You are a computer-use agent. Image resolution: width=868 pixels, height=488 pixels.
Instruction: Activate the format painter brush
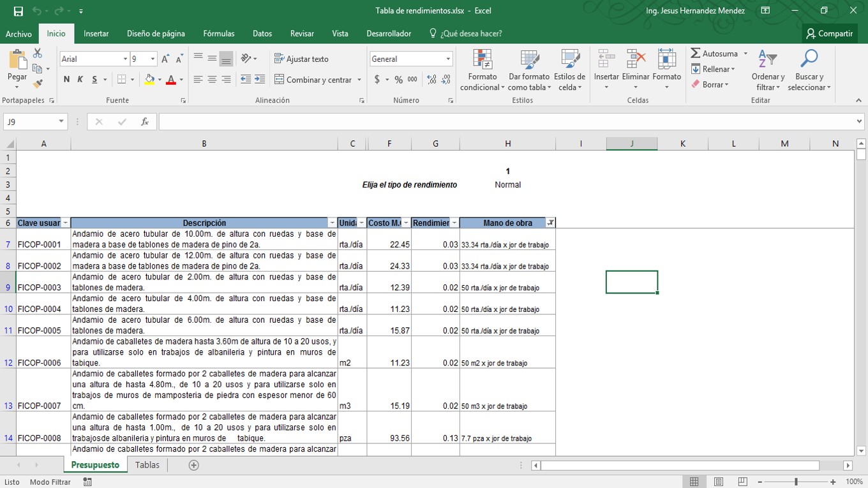point(38,84)
